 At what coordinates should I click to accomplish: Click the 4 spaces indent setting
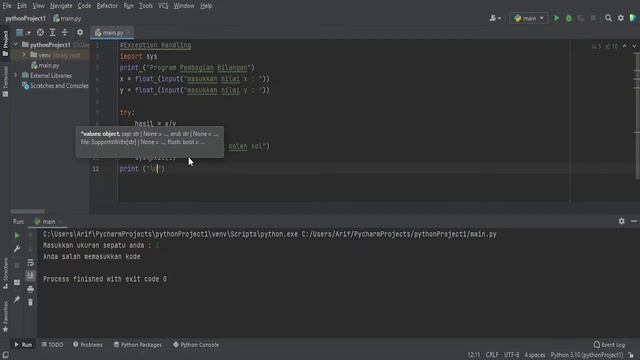point(535,355)
